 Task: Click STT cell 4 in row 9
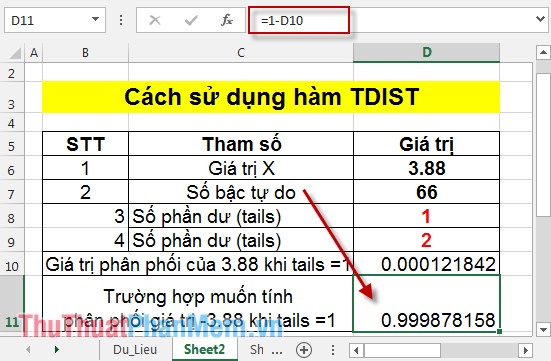pos(85,240)
